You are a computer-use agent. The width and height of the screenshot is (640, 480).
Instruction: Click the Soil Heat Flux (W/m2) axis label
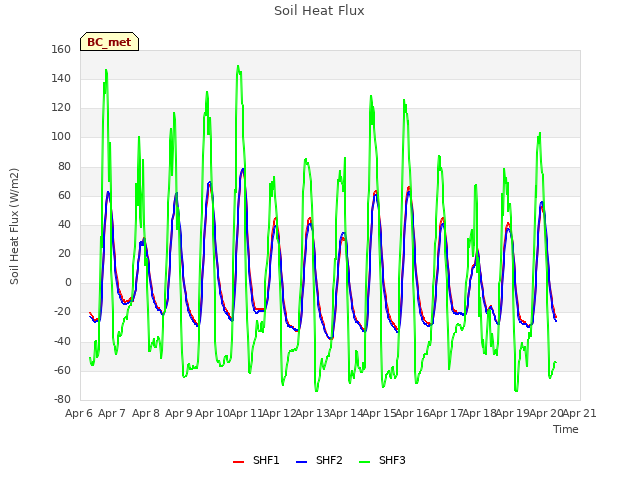[x=14, y=226]
